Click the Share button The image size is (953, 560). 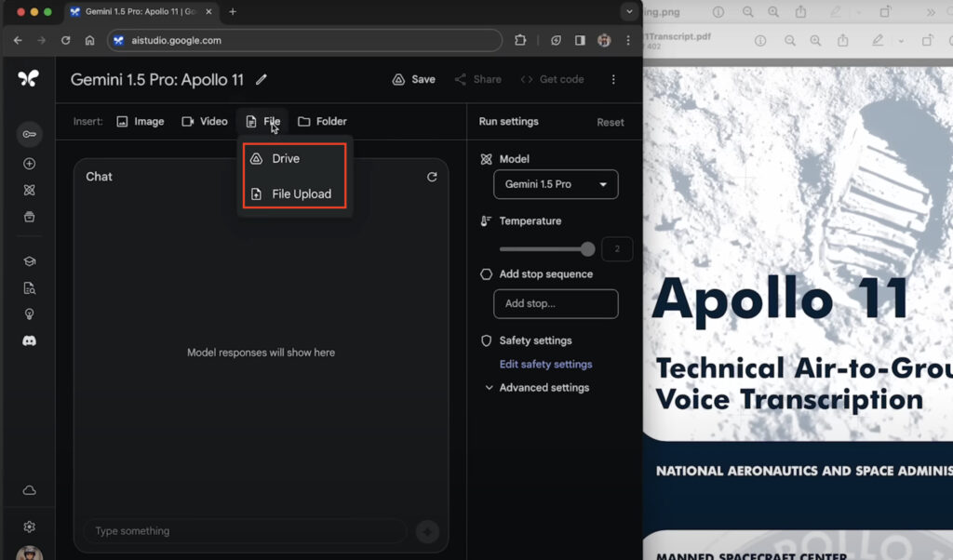[478, 80]
